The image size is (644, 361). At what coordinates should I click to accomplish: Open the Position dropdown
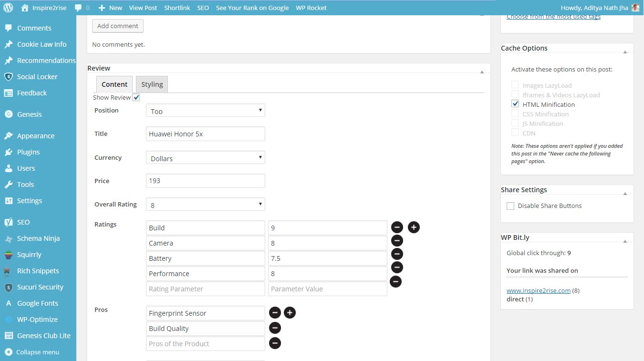(x=205, y=111)
